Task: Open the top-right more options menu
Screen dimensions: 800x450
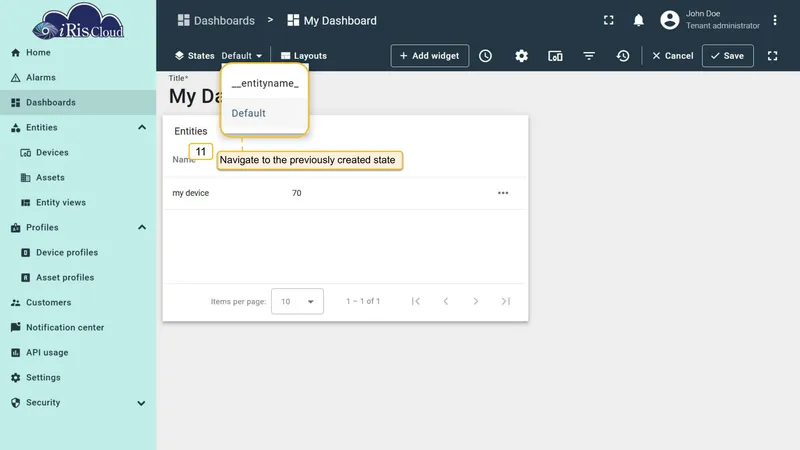Action: point(774,20)
